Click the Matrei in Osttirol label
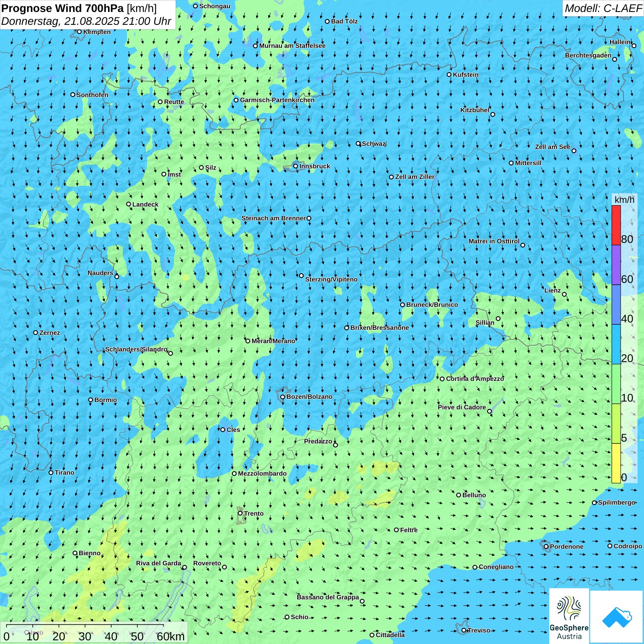The height and width of the screenshot is (644, 644). pos(494,241)
